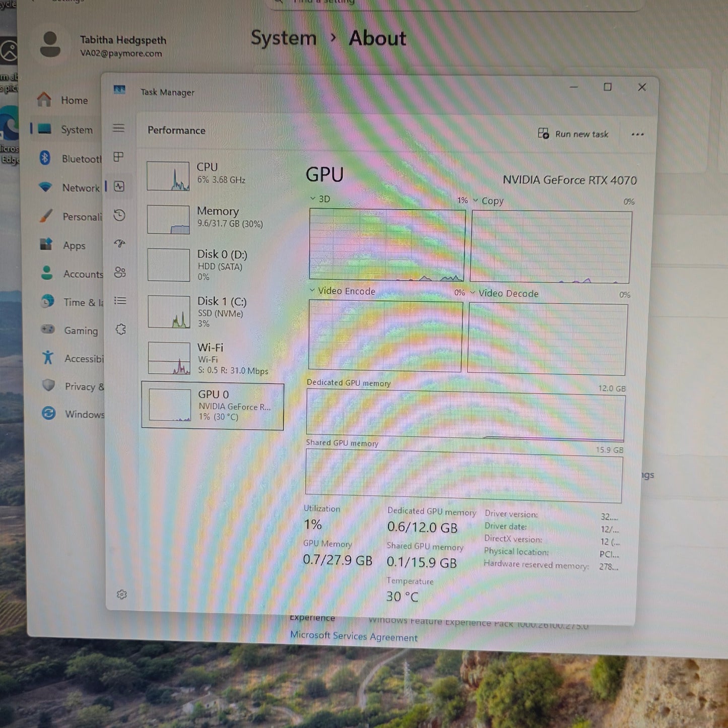This screenshot has width=728, height=728.
Task: Open Home in the Settings sidebar
Action: [x=74, y=100]
